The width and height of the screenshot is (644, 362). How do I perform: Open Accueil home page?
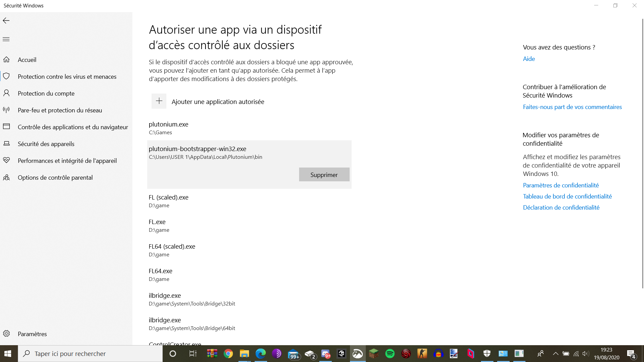pos(66,60)
